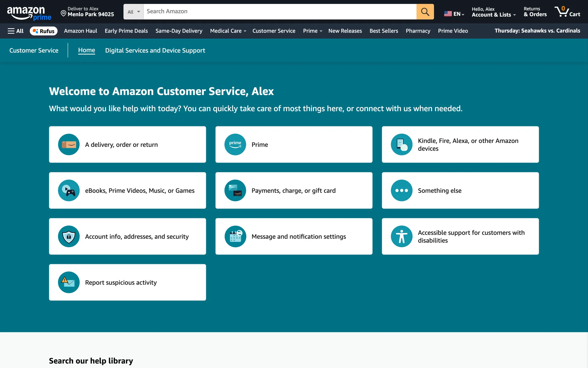Click the Search Amazon input field
This screenshot has height=368, width=588.
(x=279, y=12)
